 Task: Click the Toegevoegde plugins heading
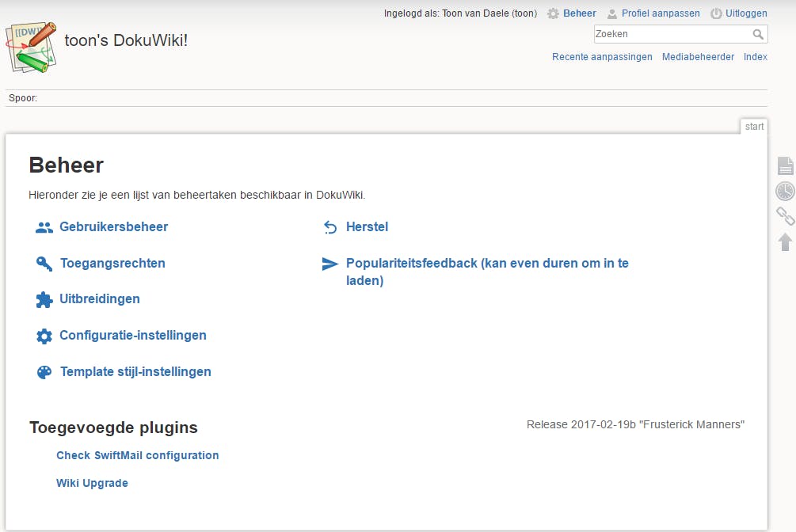(113, 427)
